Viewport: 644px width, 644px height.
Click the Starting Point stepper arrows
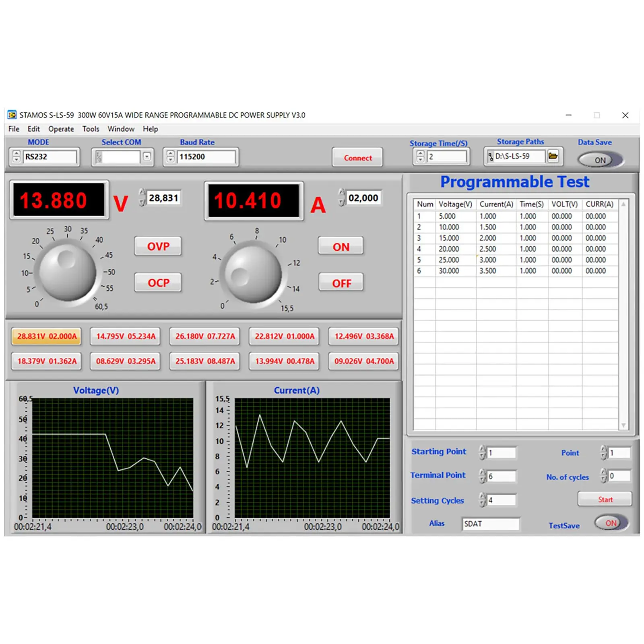(483, 452)
